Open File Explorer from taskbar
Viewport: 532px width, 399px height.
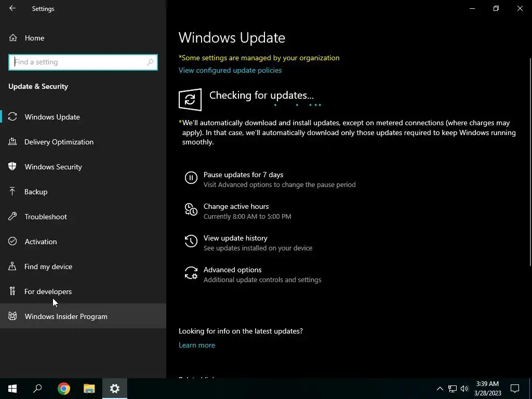[x=89, y=389]
